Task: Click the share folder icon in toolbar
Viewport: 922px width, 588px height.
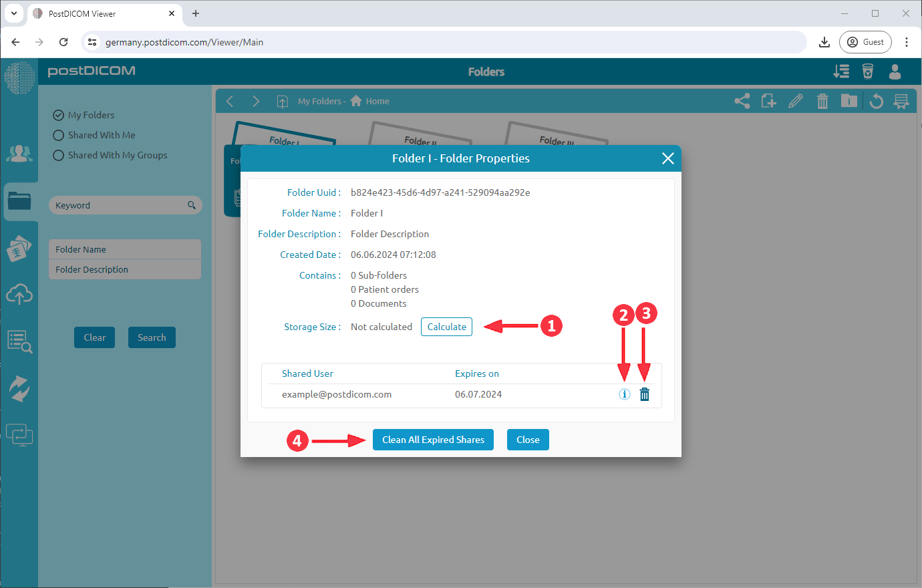Action: tap(742, 101)
